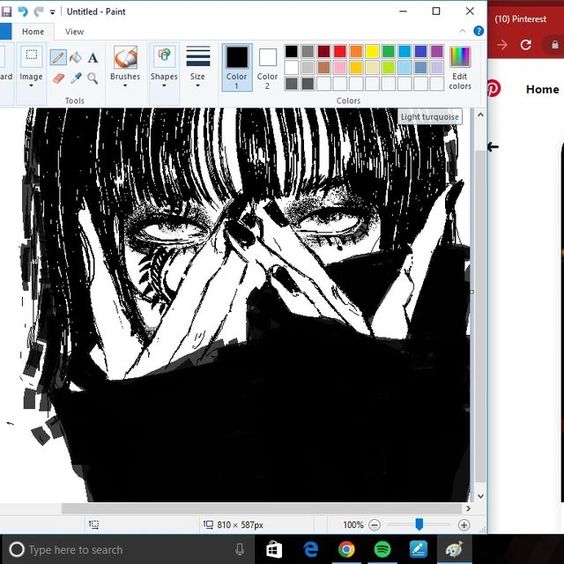Click vertical scrollbar up arrow in Paint
This screenshot has height=564, width=564.
point(480,115)
